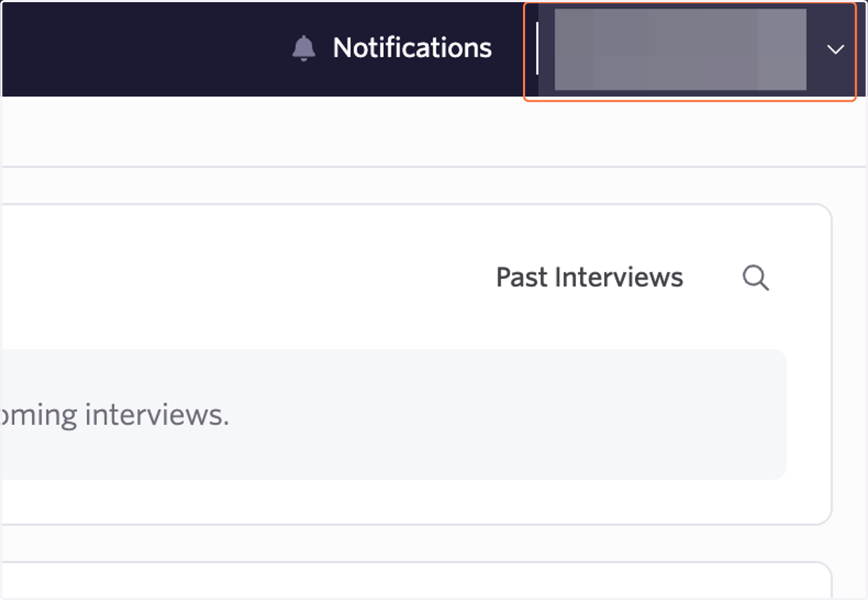Expand the user account dropdown chevron
The image size is (868, 600).
tap(835, 50)
